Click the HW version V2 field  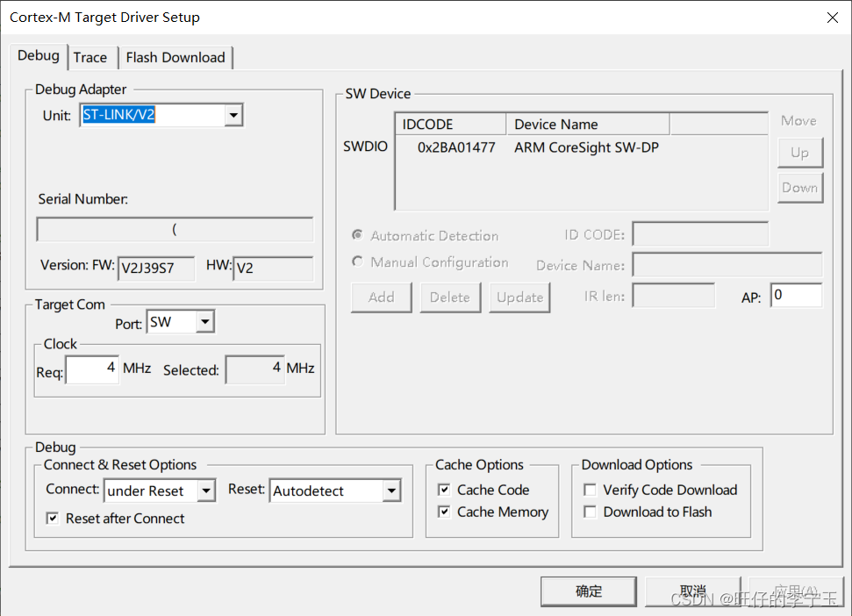coord(273,269)
